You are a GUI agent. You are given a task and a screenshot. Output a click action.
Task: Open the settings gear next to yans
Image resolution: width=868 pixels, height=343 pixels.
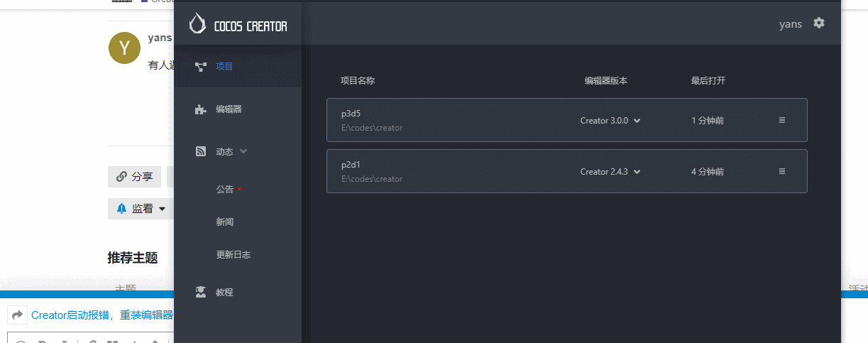click(819, 23)
